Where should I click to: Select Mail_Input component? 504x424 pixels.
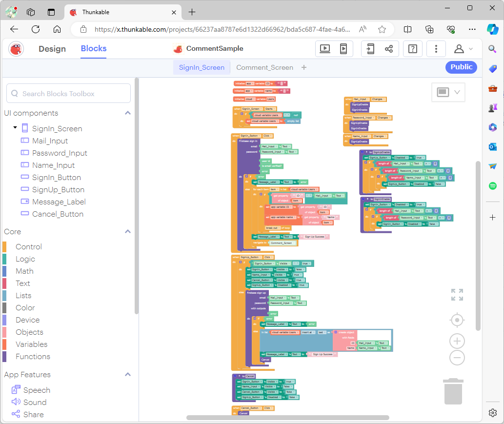pyautogui.click(x=50, y=141)
